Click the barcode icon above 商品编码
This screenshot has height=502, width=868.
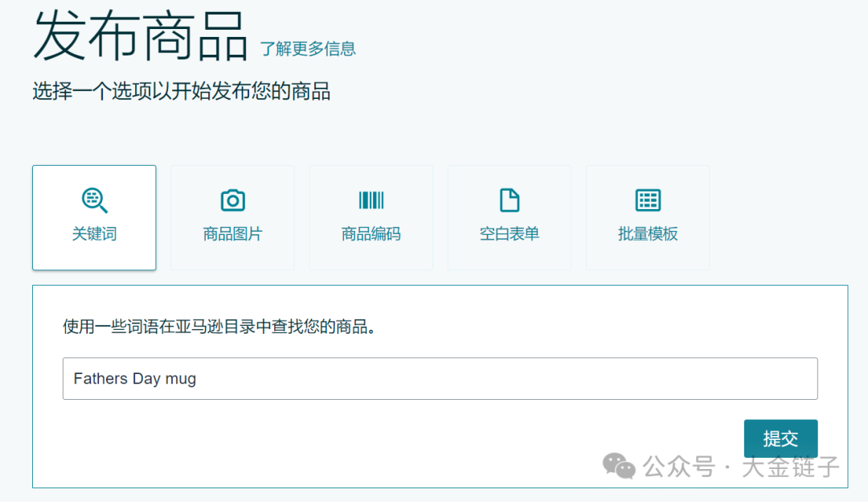click(371, 200)
